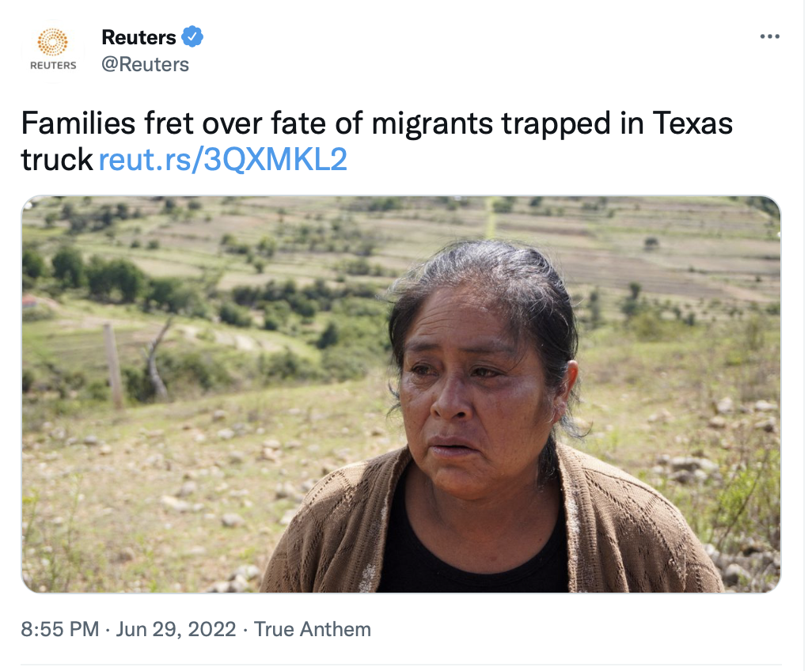Open the tweet photo of the woman
Viewport: 812px width, 671px height.
tap(400, 394)
